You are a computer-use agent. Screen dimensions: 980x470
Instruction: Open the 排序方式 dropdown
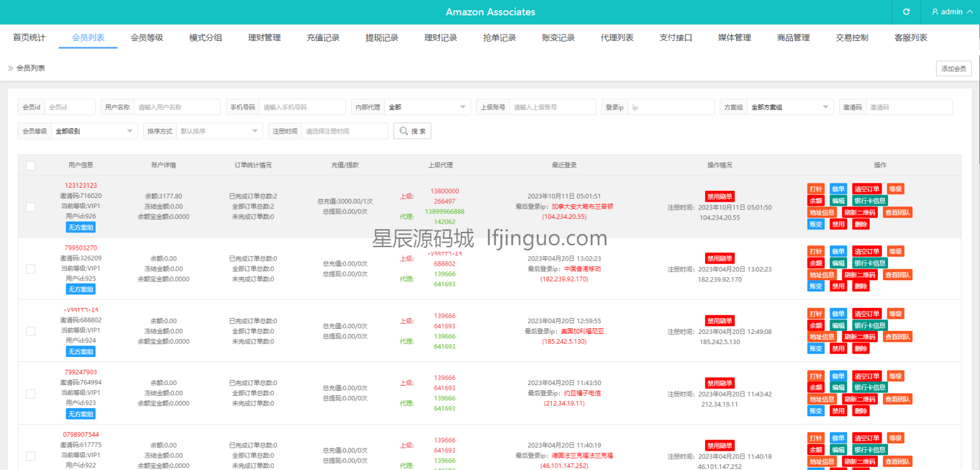pos(219,131)
